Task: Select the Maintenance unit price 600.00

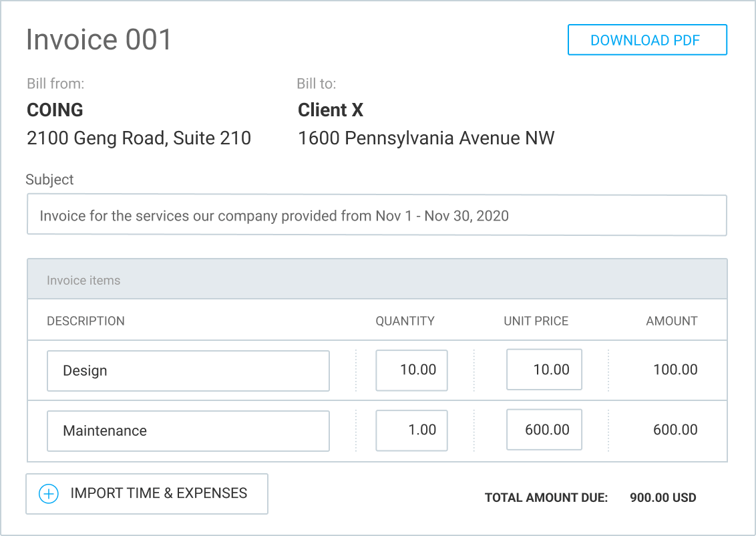Action: coord(544,430)
